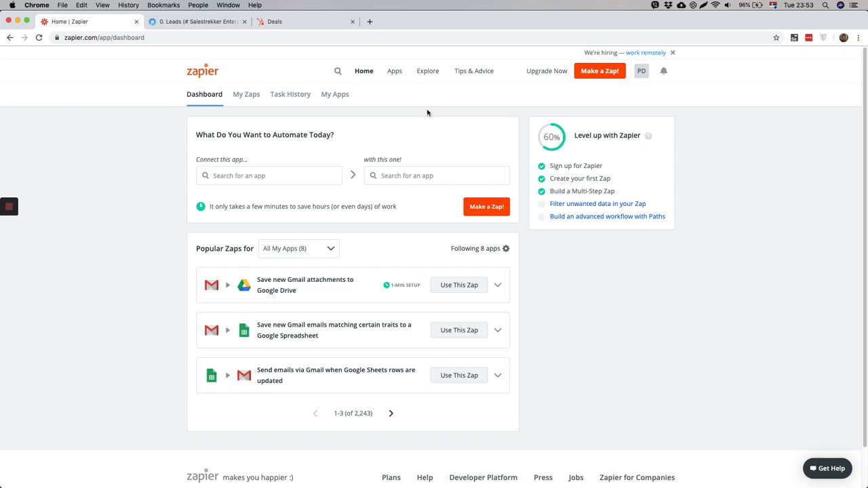Screen dimensions: 868x488
Task: Open Plans footer link
Action: (x=391, y=477)
